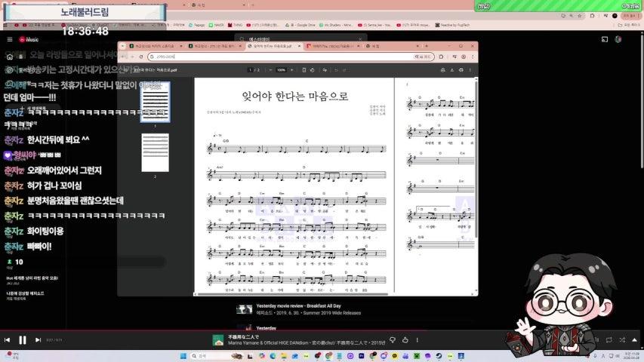644x362 pixels.
Task: Like the currently playing song
Action: (405, 340)
